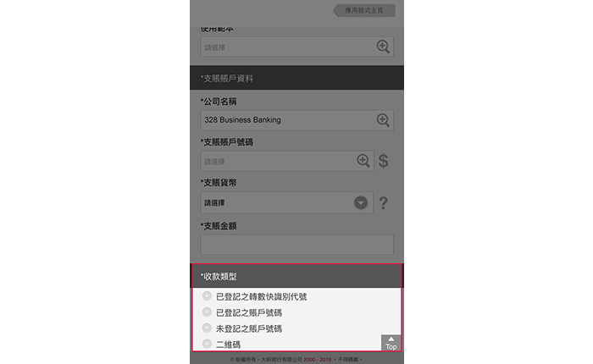
Task: Select 未登記之賬戶號碼 radio option
Action: pos(207,328)
